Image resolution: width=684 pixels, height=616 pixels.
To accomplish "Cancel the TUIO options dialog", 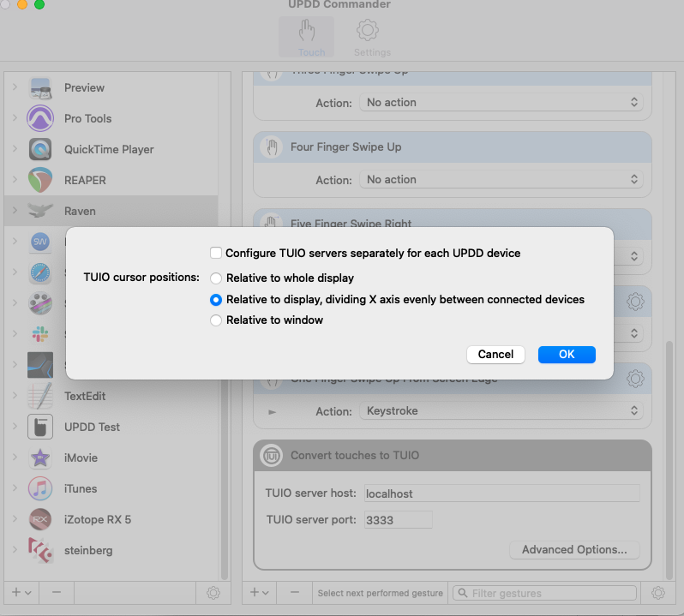I will pyautogui.click(x=495, y=355).
